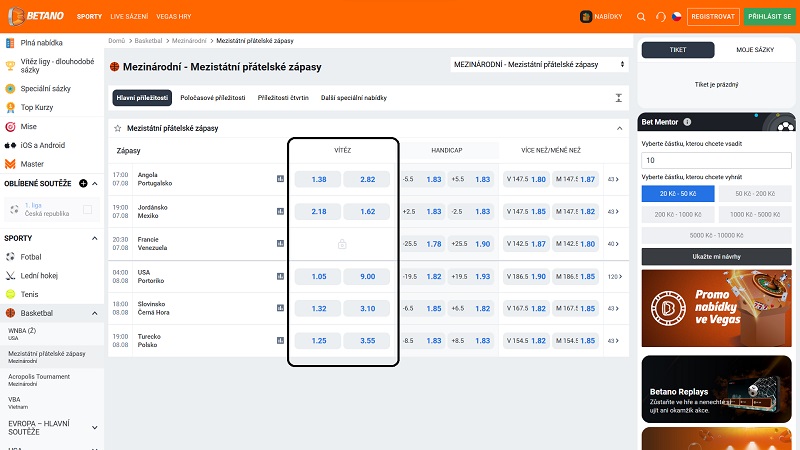
Task: Click the plus icon beside Oblíbené soutěže
Action: 83,183
